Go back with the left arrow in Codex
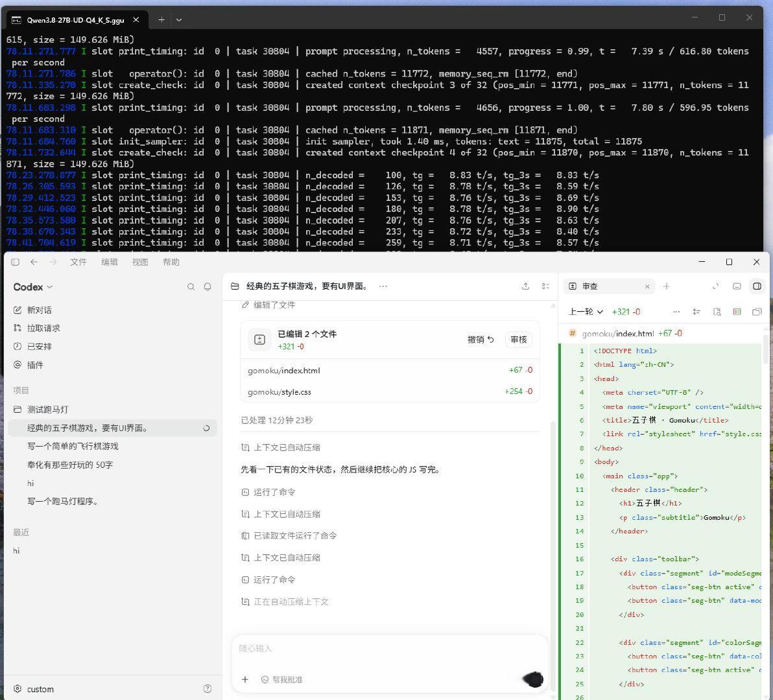This screenshot has height=700, width=773. [34, 262]
